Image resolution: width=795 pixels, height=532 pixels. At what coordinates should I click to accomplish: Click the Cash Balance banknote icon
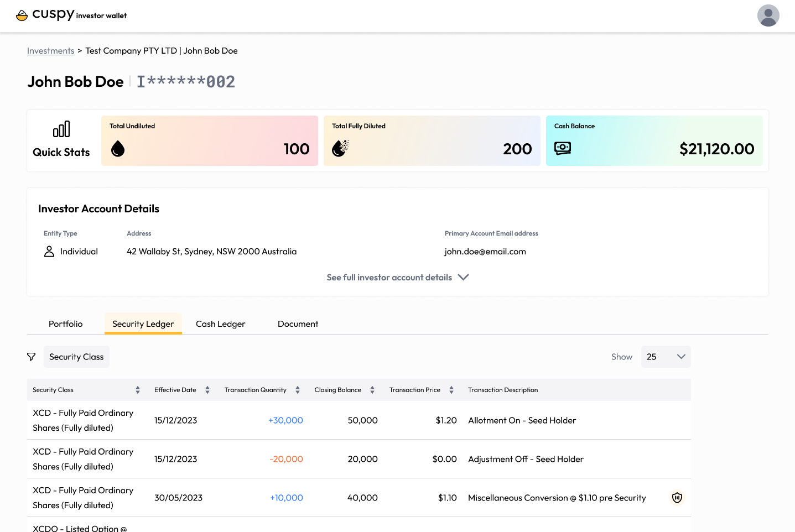click(x=563, y=148)
